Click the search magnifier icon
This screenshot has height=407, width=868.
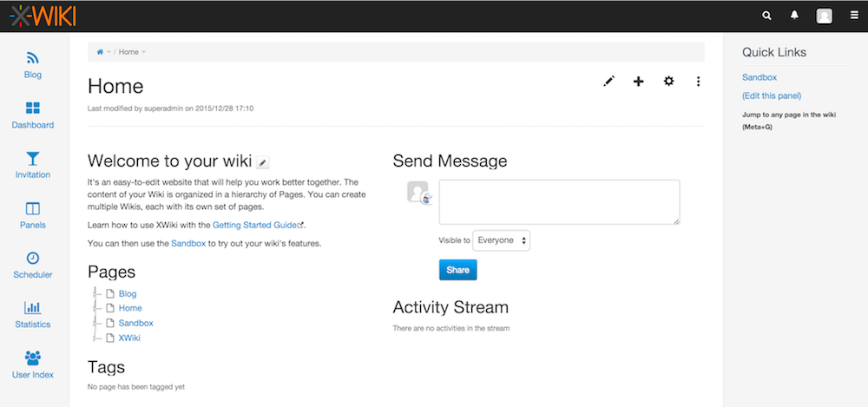766,16
